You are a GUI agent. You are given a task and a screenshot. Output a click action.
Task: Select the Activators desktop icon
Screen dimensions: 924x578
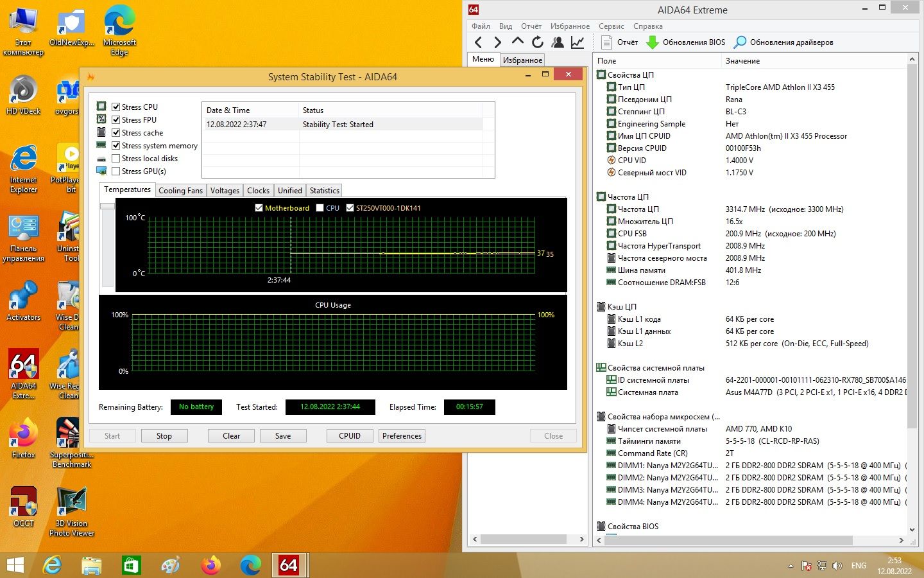point(24,302)
